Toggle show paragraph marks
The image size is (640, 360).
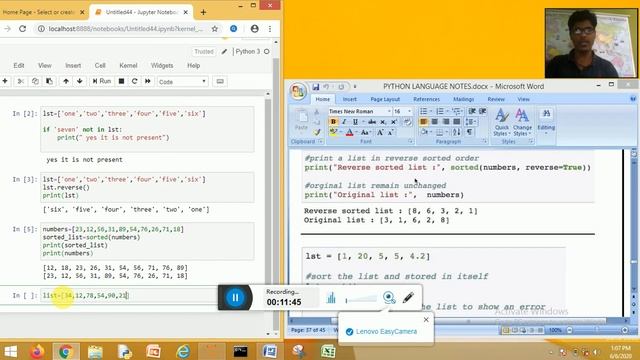pyautogui.click(x=469, y=132)
